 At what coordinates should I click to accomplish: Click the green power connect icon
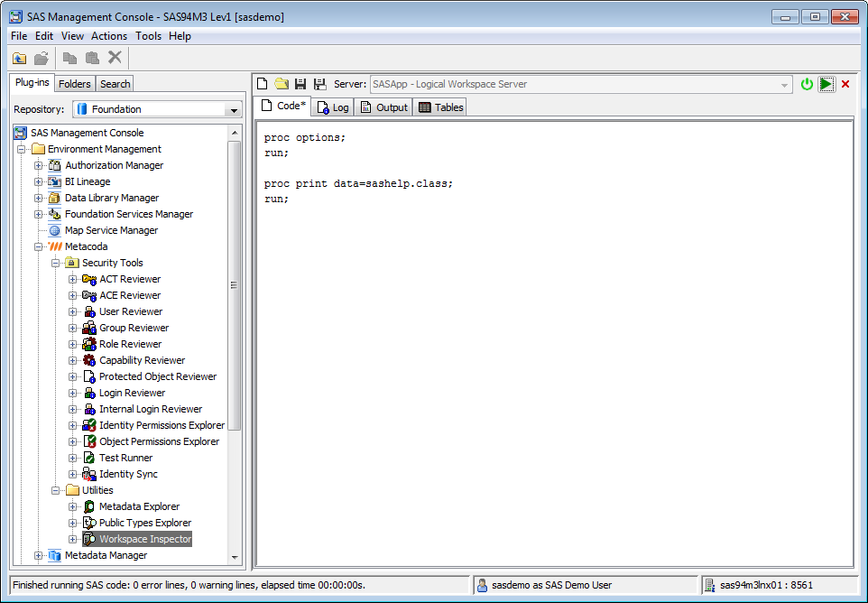(807, 84)
